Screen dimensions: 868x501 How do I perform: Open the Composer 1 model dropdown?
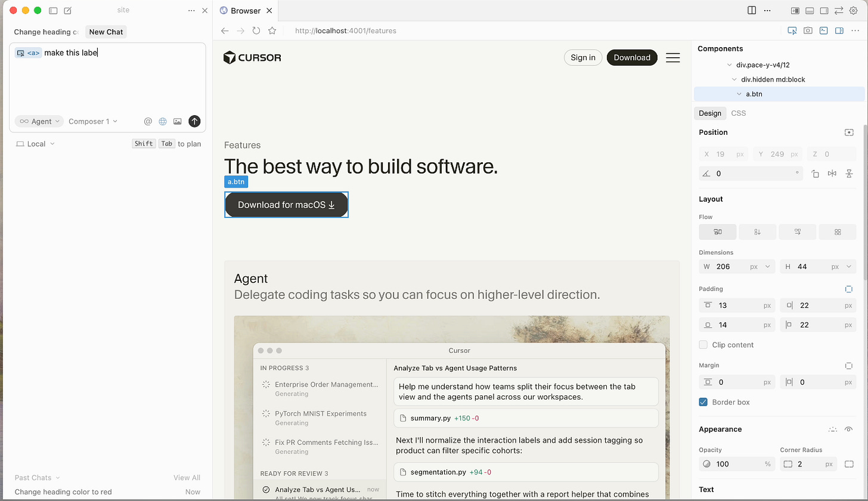tap(93, 121)
